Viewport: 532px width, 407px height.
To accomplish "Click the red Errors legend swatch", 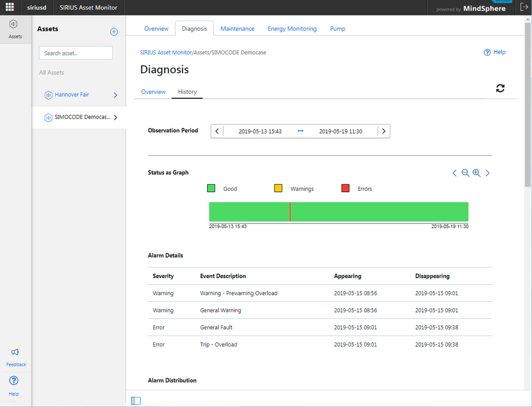I will click(345, 188).
